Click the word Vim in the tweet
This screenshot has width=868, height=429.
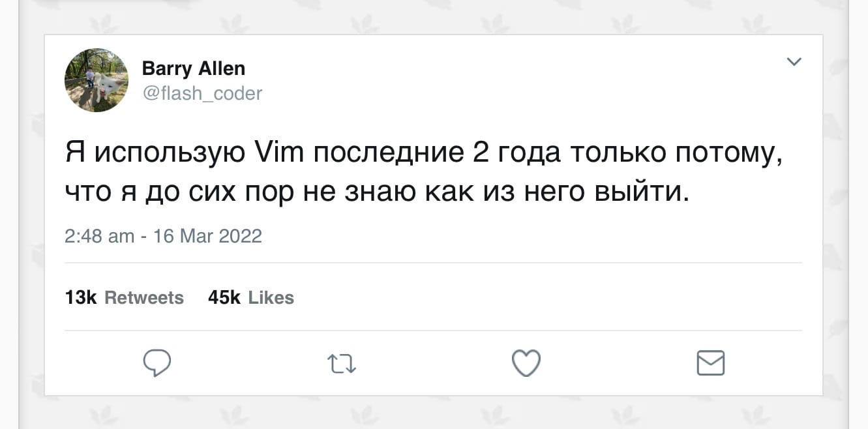coord(278,153)
